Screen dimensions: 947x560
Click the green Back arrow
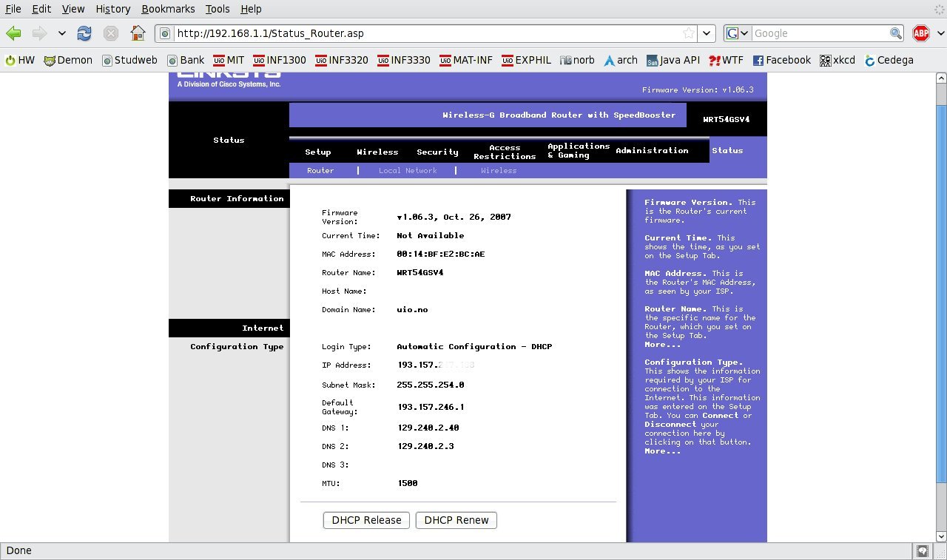pos(13,33)
